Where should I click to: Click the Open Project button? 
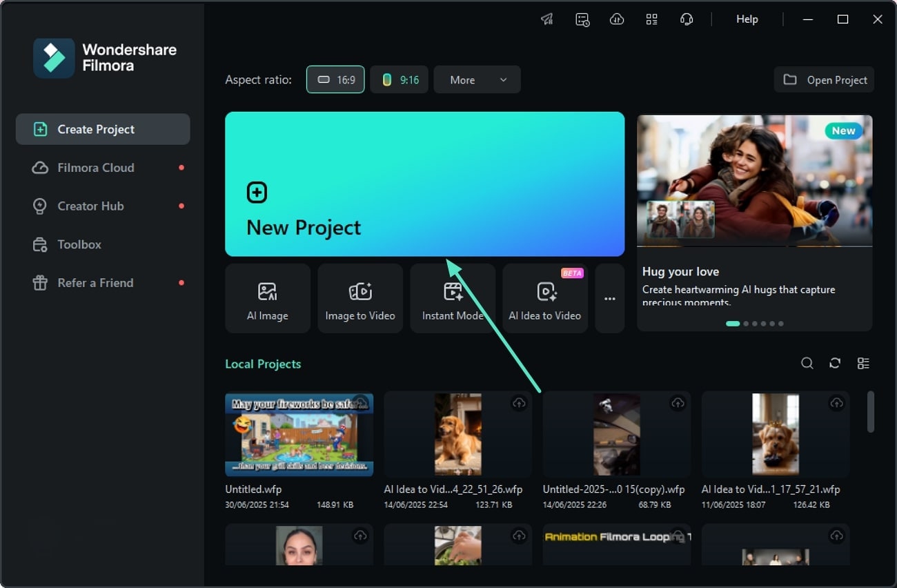pos(824,79)
